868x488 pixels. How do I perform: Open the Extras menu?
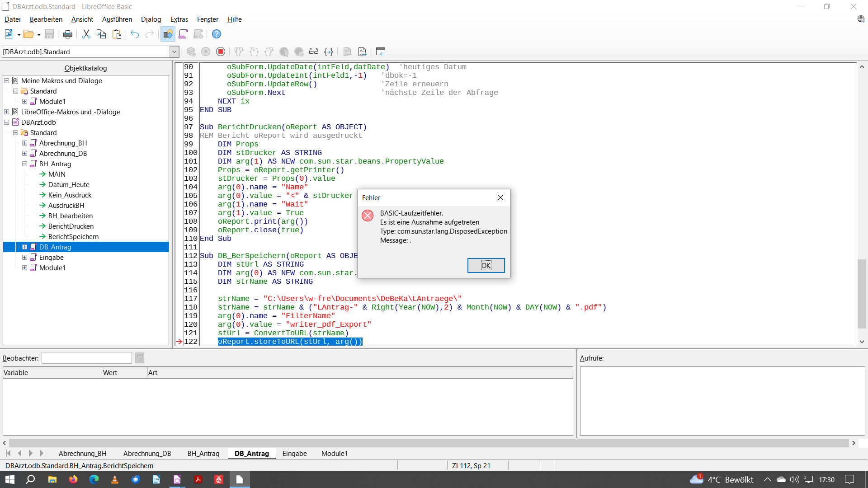(x=179, y=19)
